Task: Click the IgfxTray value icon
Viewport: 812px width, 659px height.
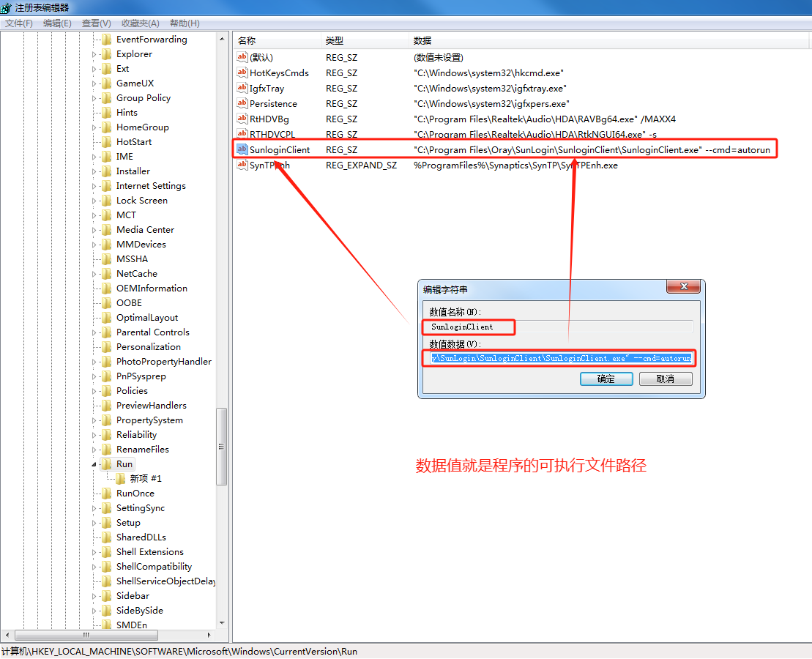Action: [x=242, y=88]
